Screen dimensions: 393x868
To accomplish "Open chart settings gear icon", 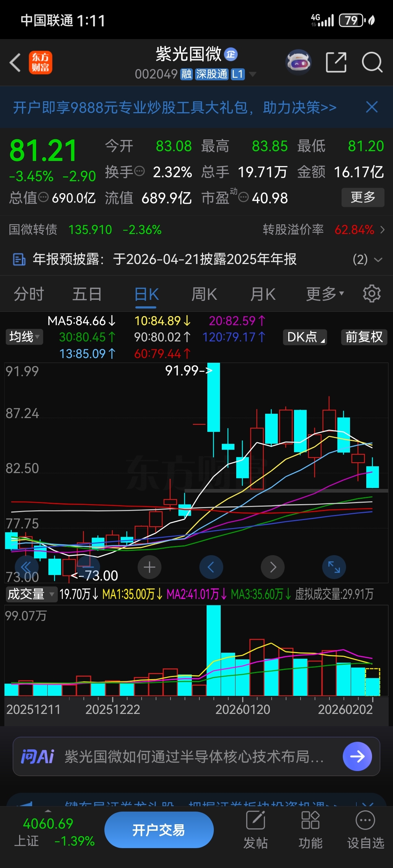I will 372,294.
